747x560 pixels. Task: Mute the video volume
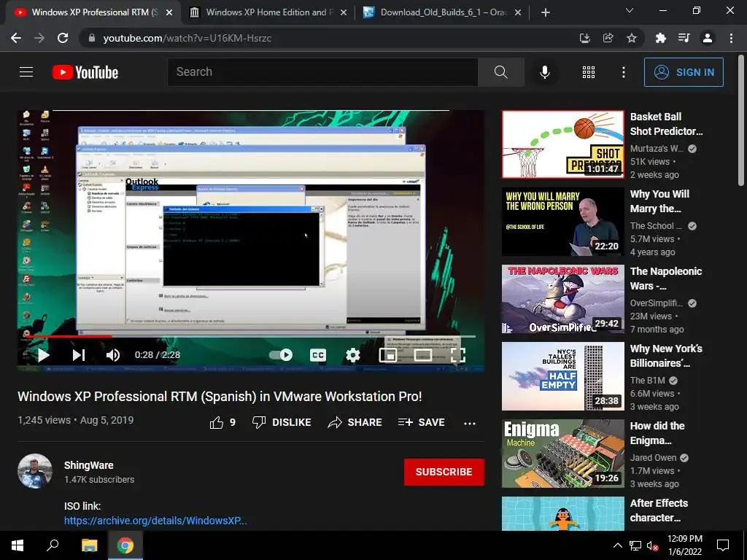coord(113,355)
